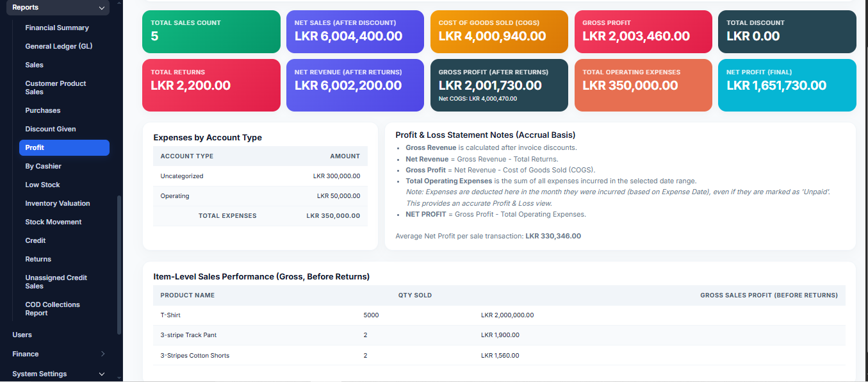Click 'Net COGS: LKR 4,000,470.00' text

478,99
